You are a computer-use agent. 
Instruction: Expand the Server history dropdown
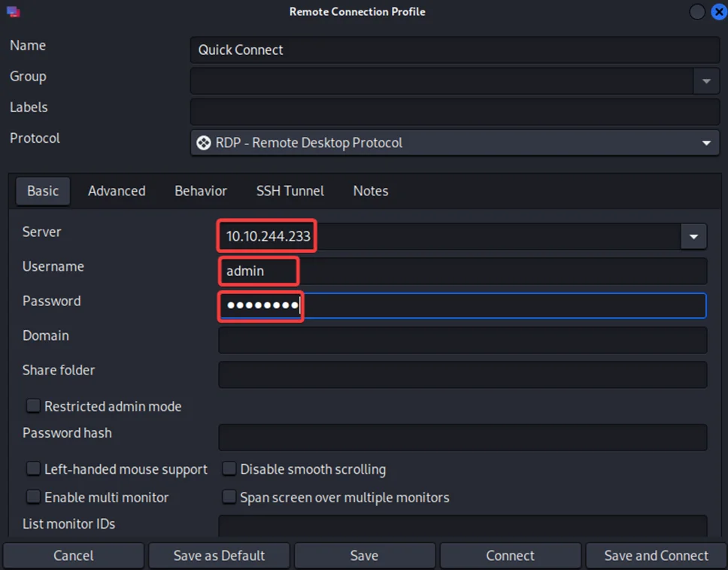coord(693,236)
